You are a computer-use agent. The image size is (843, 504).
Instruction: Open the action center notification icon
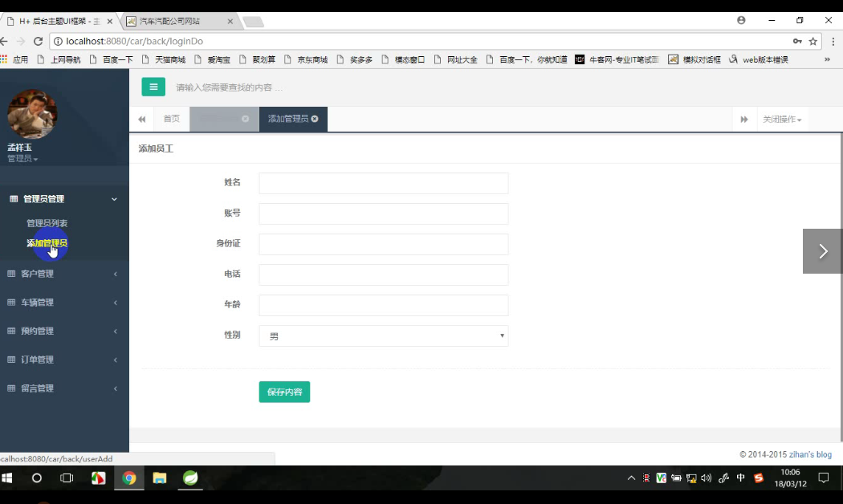[823, 478]
